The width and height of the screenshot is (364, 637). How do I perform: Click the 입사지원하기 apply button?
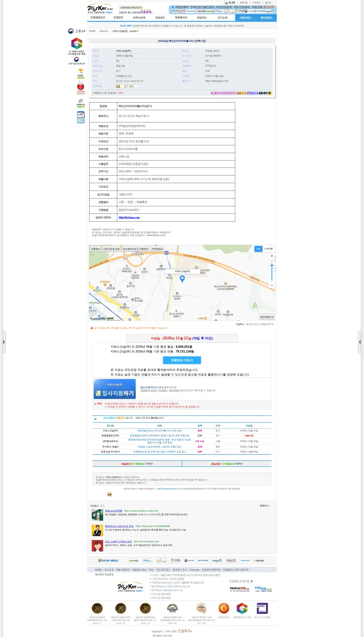115,389
